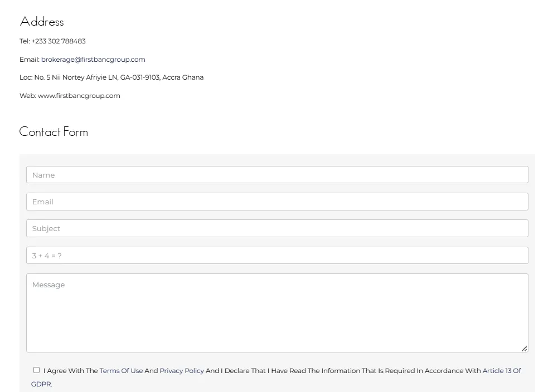
Task: Select the Subject text field
Action: click(x=277, y=228)
